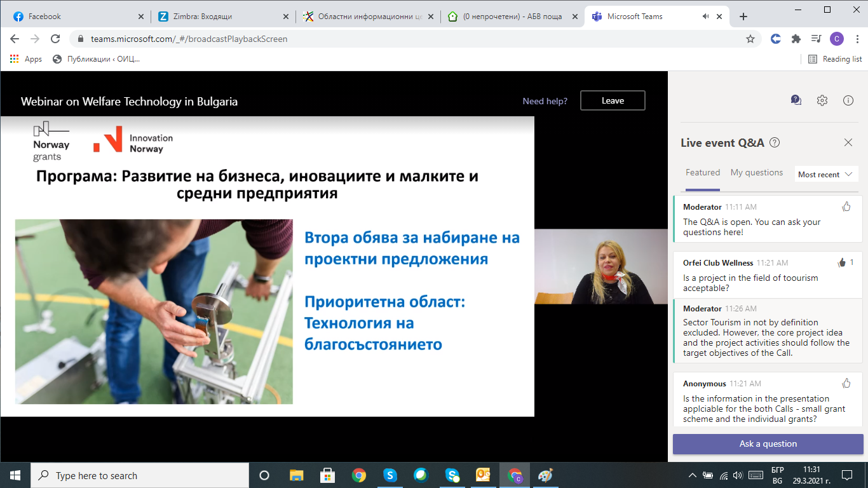Click Type here to search box
The height and width of the screenshot is (488, 868).
coord(140,475)
